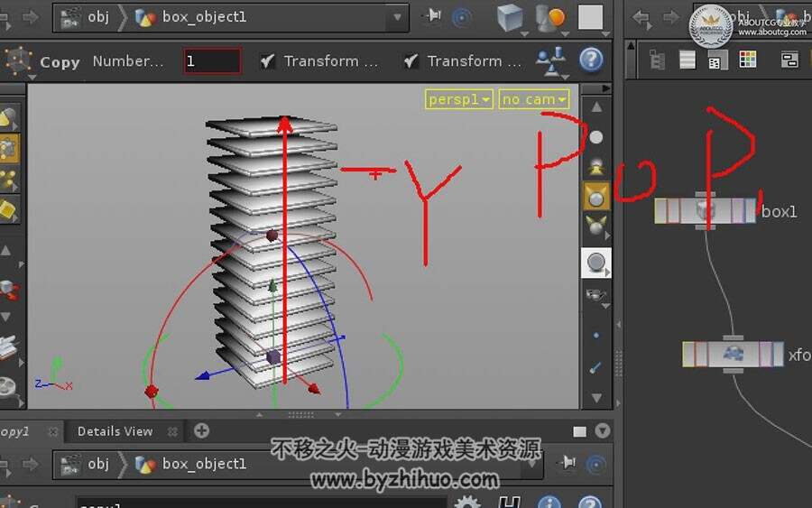This screenshot has width=812, height=508.
Task: Click the layout icon at the network toolbar's right
Action: point(789,60)
